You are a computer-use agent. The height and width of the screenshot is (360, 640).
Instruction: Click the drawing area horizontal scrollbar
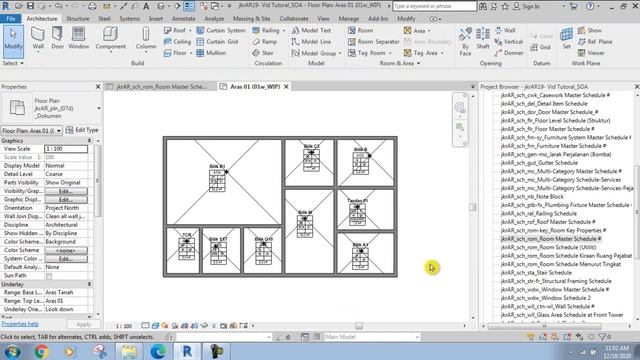pyautogui.click(x=359, y=326)
